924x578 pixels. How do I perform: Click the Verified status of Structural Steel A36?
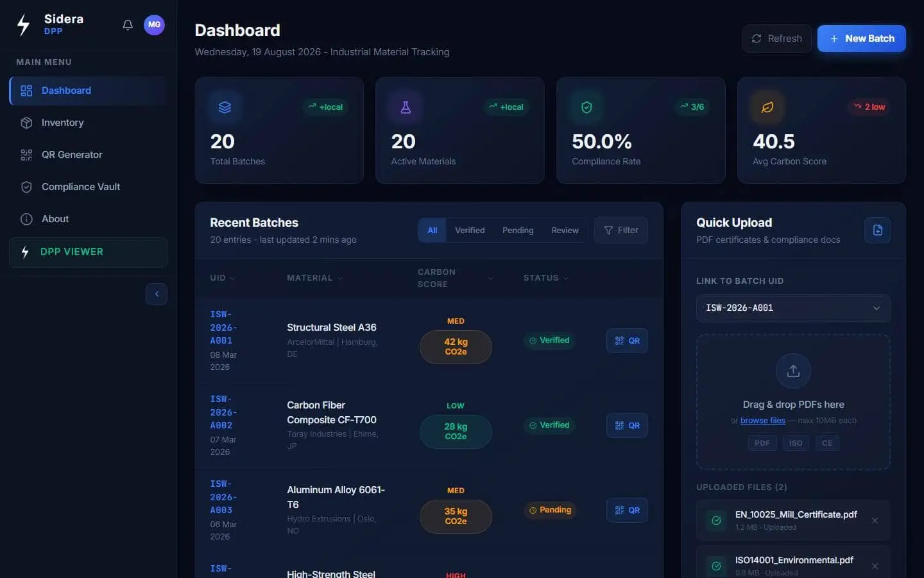pyautogui.click(x=549, y=340)
